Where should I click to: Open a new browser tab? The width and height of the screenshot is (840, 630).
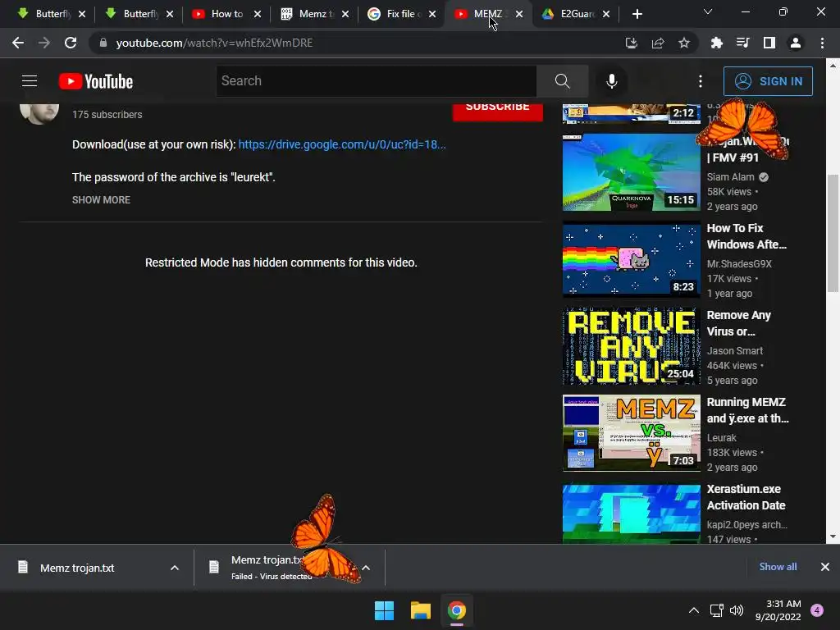coord(637,14)
